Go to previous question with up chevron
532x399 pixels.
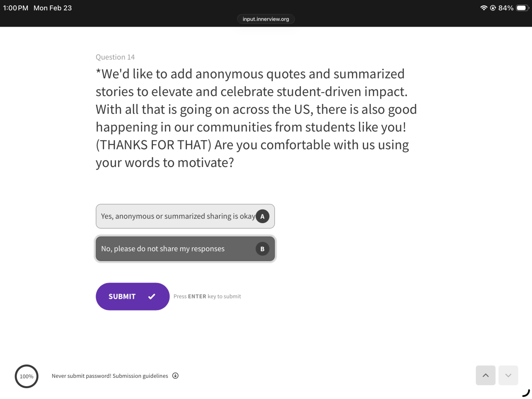coord(485,375)
